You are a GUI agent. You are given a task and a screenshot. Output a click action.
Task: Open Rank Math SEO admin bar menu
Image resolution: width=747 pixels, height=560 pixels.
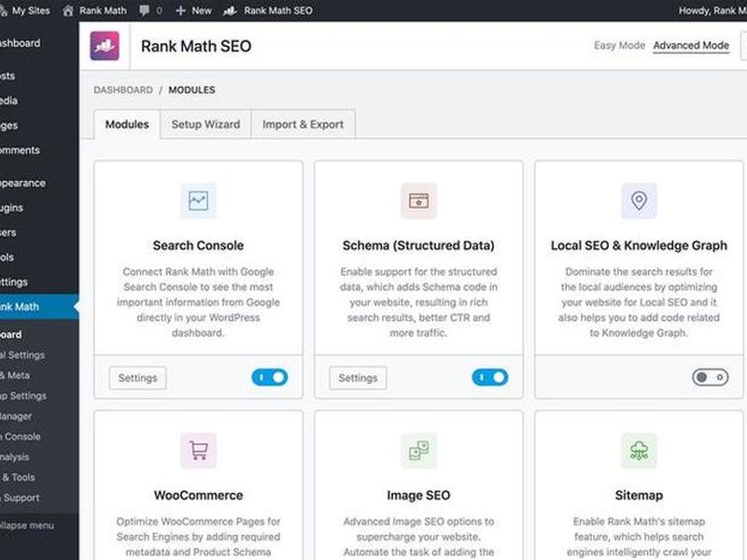pyautogui.click(x=268, y=10)
